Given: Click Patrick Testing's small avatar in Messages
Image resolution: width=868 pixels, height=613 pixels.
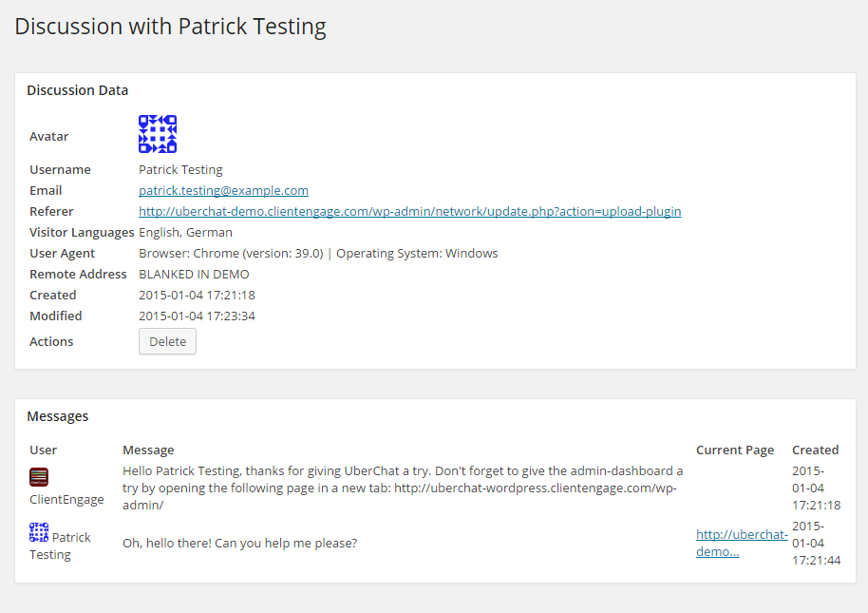Looking at the screenshot, I should [39, 532].
